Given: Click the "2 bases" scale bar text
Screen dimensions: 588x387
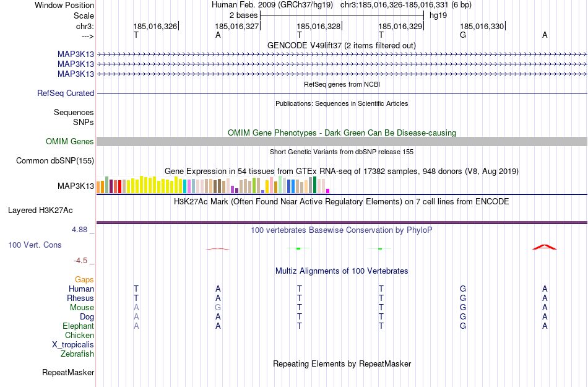Looking at the screenshot, I should 244,15.
